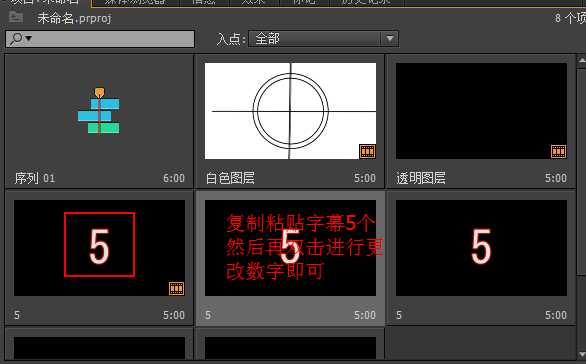Select the black 透明图层 thumbnail

(481, 111)
